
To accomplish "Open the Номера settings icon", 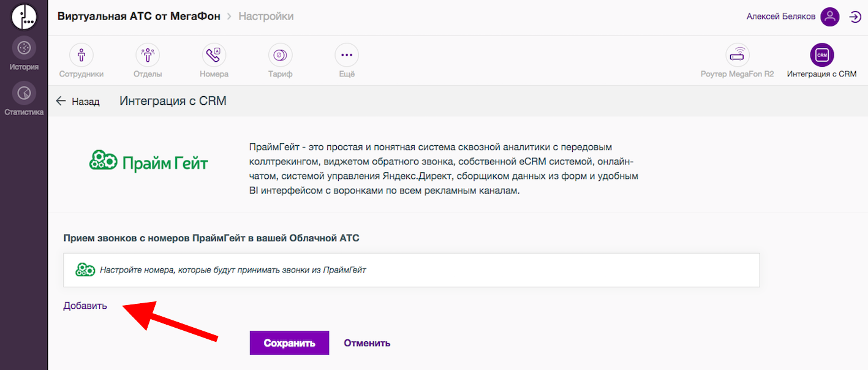I will tap(214, 55).
